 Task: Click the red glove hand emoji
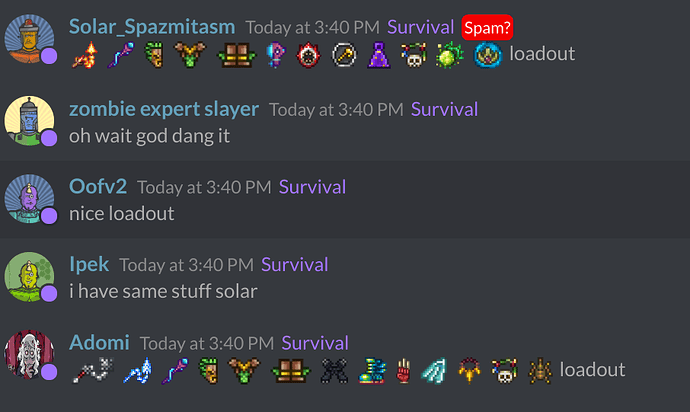403,370
